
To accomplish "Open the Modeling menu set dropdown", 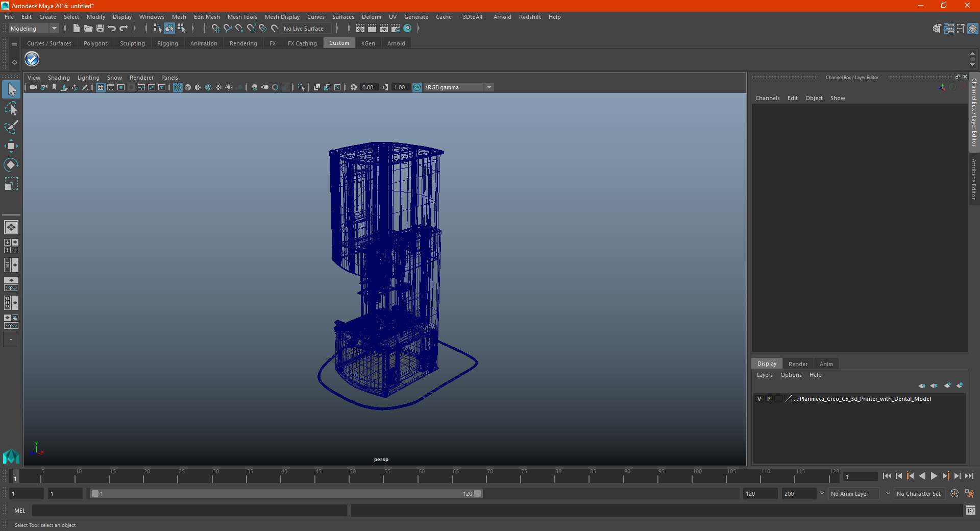I will click(x=34, y=29).
